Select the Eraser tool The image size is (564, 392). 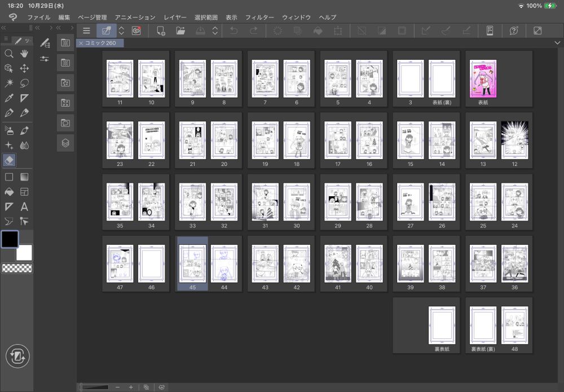[x=9, y=160]
